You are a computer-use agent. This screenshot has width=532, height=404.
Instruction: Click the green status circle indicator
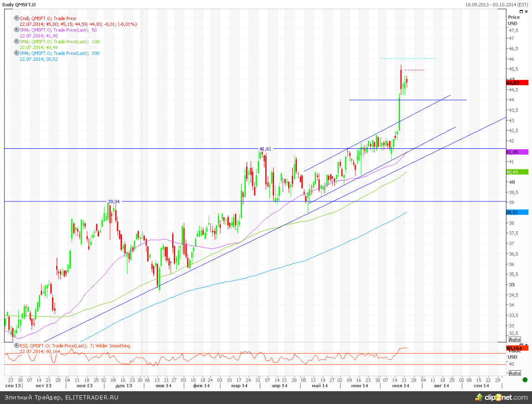tap(525, 379)
